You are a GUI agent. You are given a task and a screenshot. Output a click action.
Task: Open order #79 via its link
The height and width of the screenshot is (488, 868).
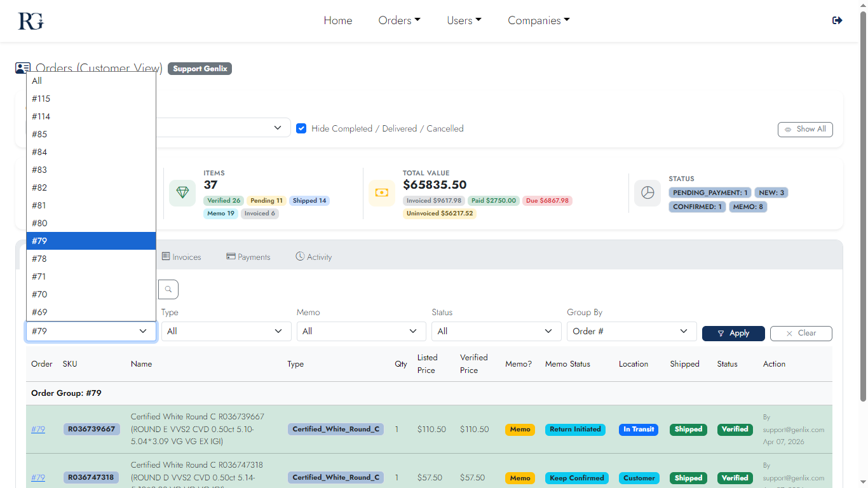[37, 430]
